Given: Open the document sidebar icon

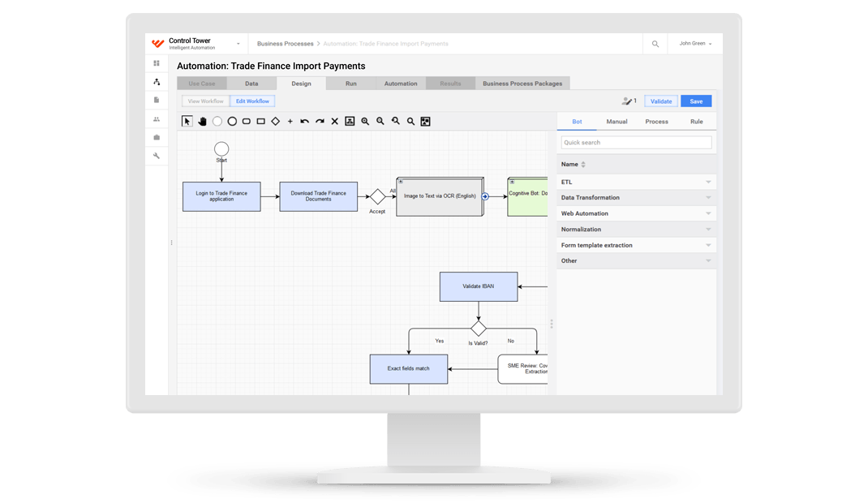Looking at the screenshot, I should (157, 100).
